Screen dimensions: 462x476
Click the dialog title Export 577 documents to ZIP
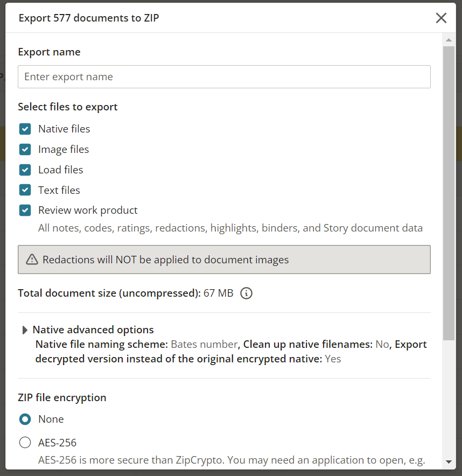point(89,18)
